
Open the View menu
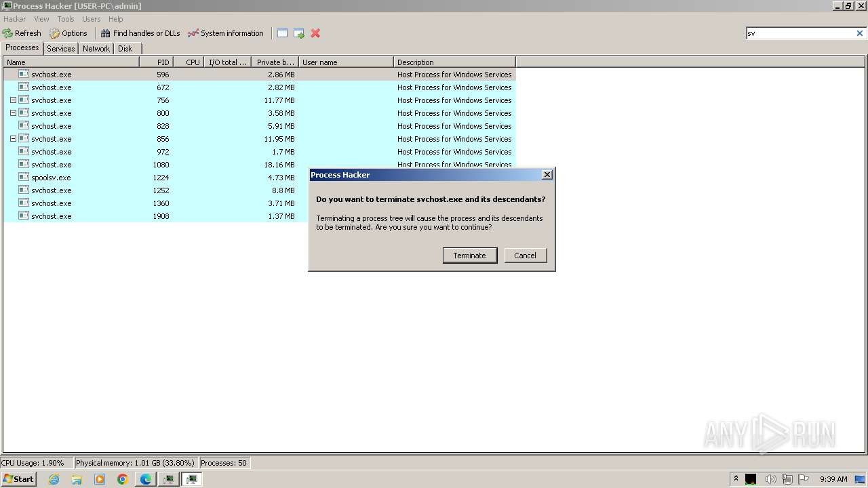41,19
